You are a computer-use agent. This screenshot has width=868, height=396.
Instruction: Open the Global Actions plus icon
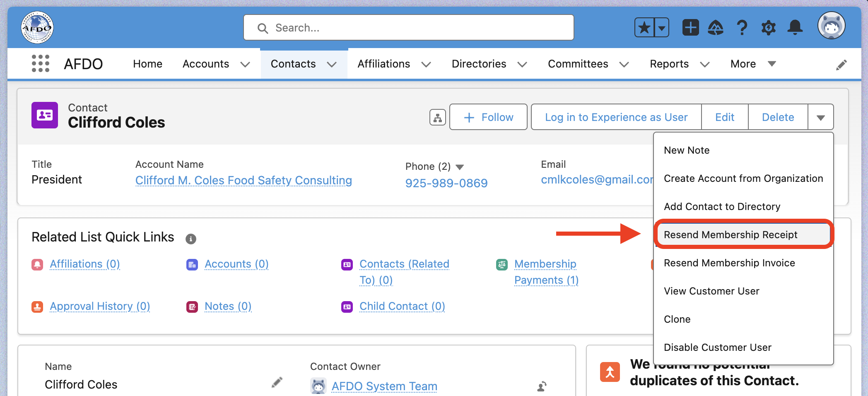tap(690, 28)
